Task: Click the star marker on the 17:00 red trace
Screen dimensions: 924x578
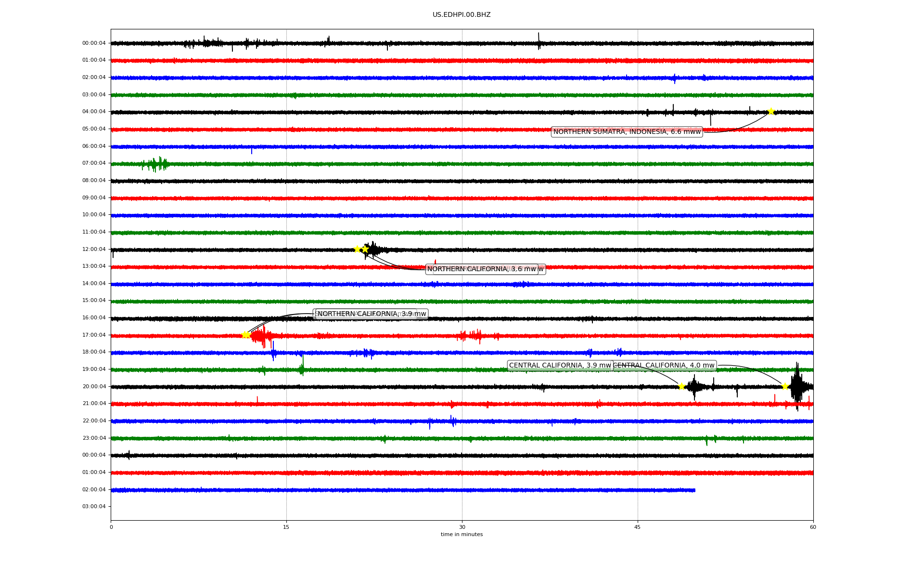Action: click(x=245, y=335)
